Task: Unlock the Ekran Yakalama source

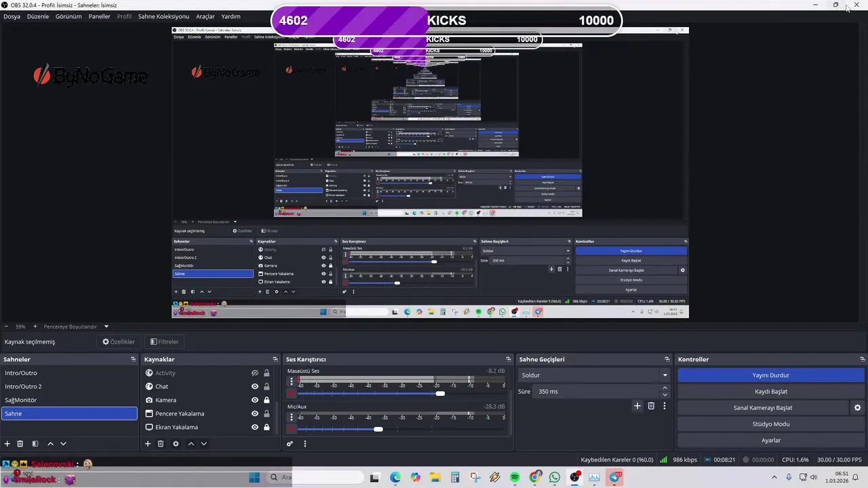Action: 267,427
